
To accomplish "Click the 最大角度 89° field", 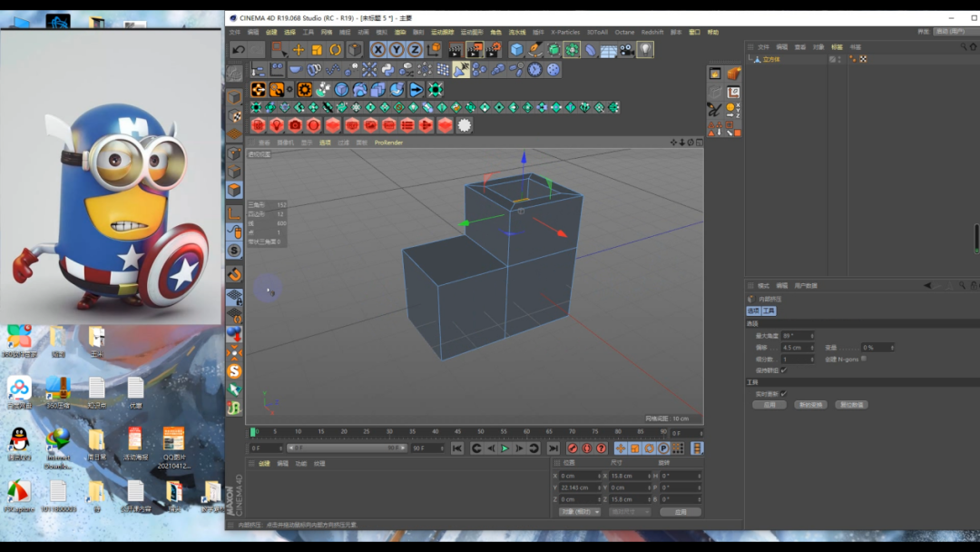I will (798, 336).
